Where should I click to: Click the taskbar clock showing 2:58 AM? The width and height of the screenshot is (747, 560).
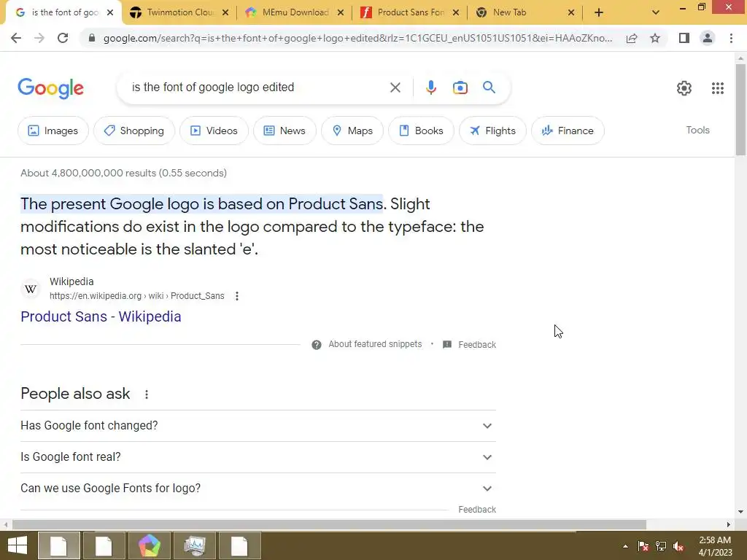715,546
